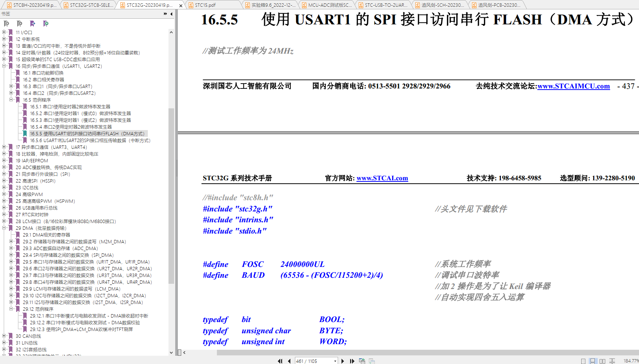This screenshot has height=364, width=639.
Task: Expand chapter 11 I/O口
Action: (x=4, y=32)
